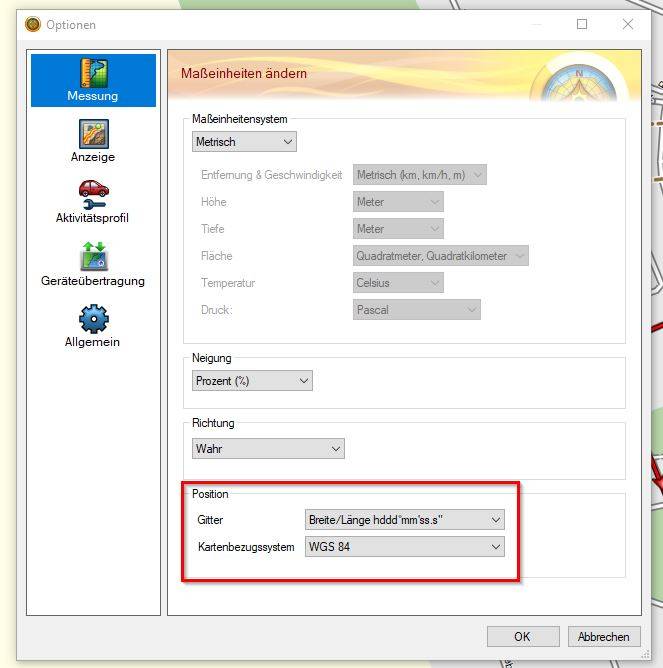The height and width of the screenshot is (668, 663).
Task: Click the app icon in title bar
Action: click(33, 24)
